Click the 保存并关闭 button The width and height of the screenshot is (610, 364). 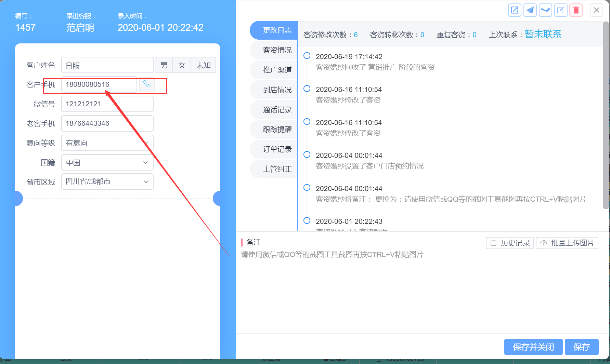[533, 347]
